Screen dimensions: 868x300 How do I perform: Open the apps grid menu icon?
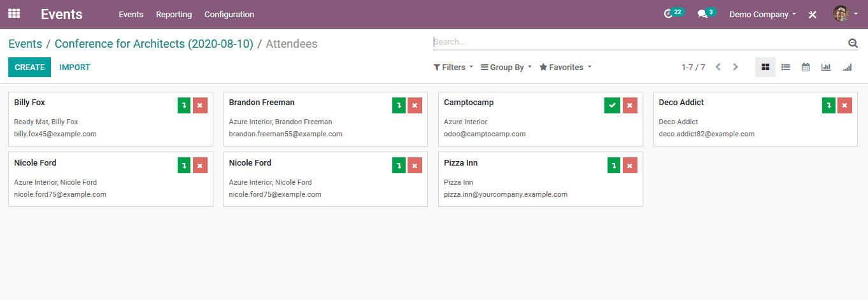click(14, 13)
